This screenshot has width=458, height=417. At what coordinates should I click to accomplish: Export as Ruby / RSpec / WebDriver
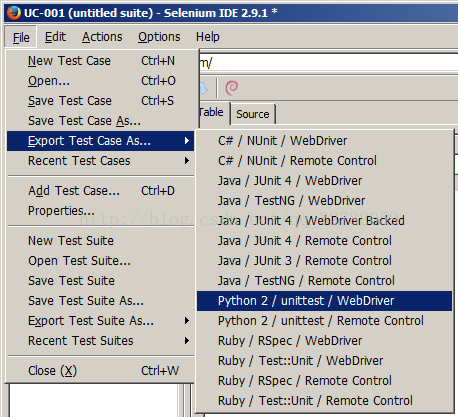[324, 341]
